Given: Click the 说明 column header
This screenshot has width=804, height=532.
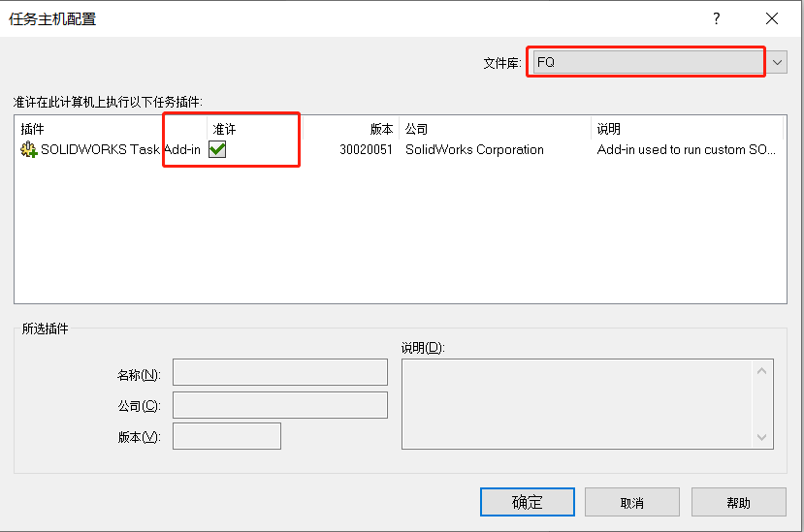Looking at the screenshot, I should [x=687, y=129].
